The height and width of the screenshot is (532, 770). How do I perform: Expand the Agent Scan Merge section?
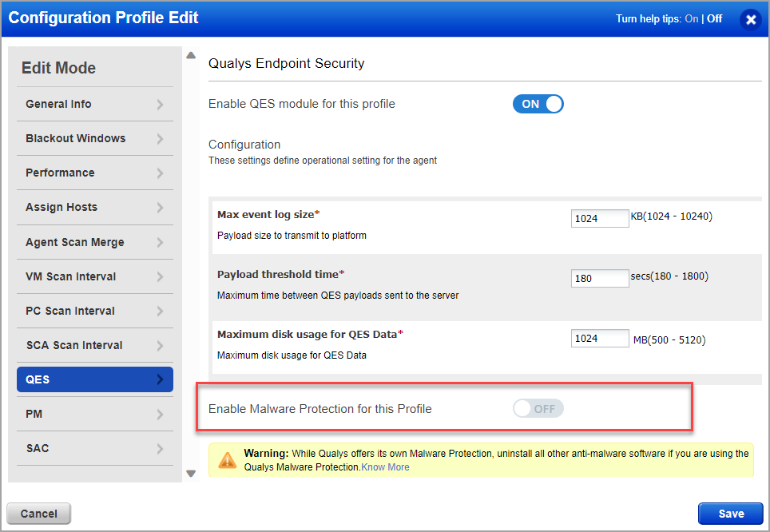[95, 242]
